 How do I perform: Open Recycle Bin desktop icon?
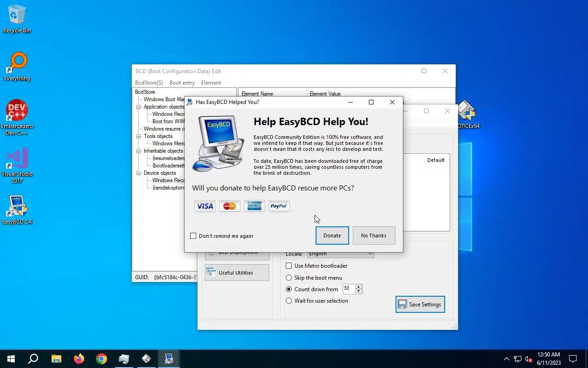[x=17, y=19]
